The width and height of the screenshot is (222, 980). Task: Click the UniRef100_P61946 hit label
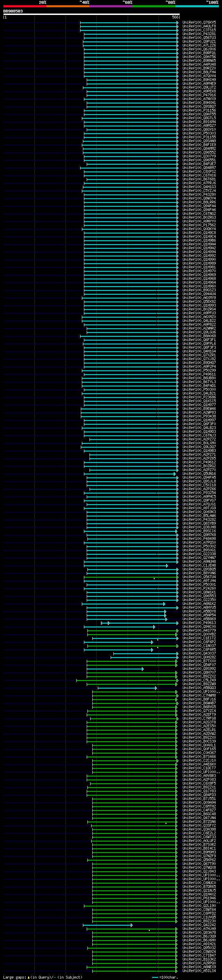(199, 898)
